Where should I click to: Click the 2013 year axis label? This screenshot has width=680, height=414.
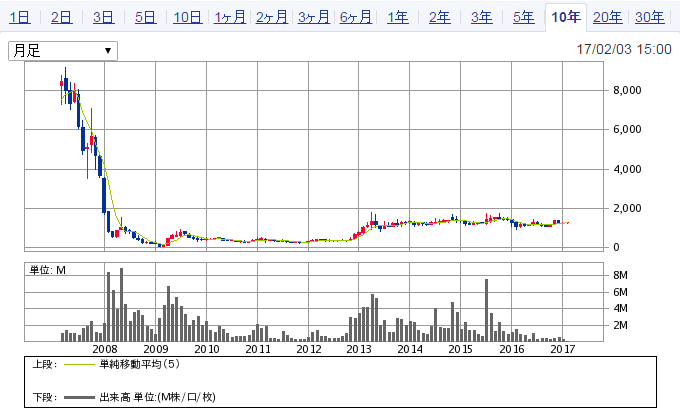[359, 349]
